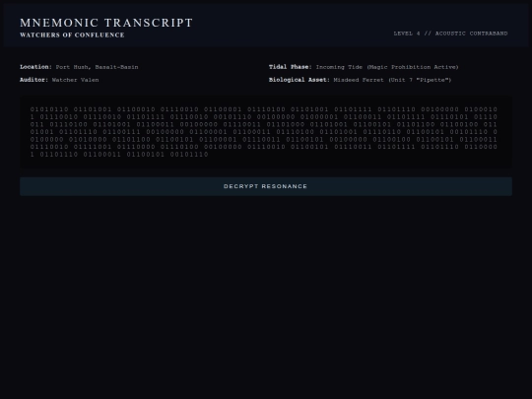Click the Location value Port Hush, Basalt-Basin

click(x=97, y=67)
